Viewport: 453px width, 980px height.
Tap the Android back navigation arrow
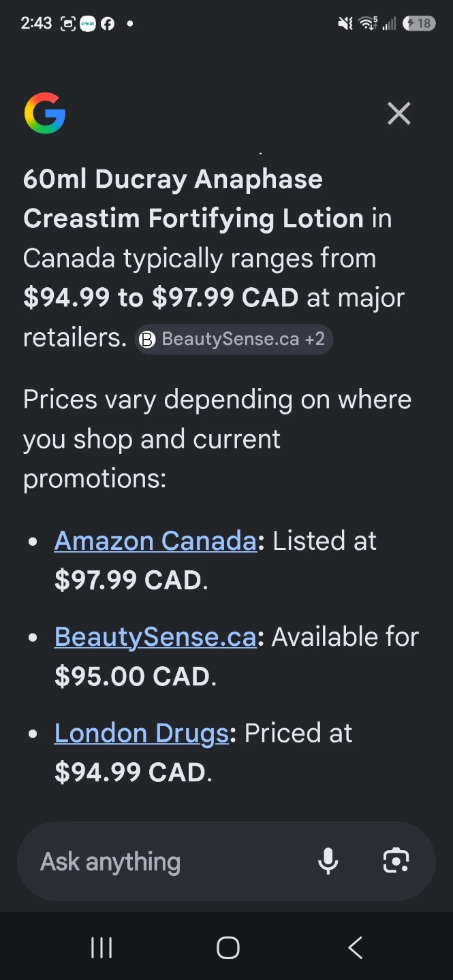tap(355, 947)
